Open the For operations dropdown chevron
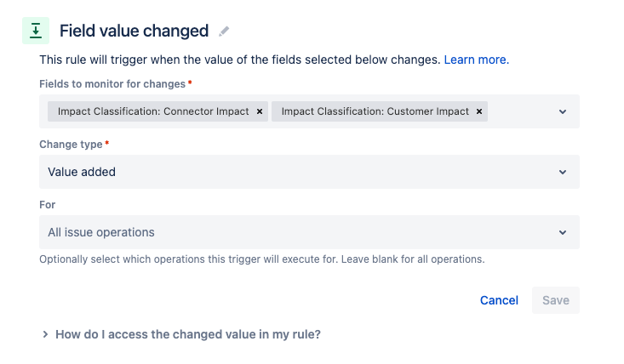This screenshot has height=364, width=624. (x=563, y=232)
